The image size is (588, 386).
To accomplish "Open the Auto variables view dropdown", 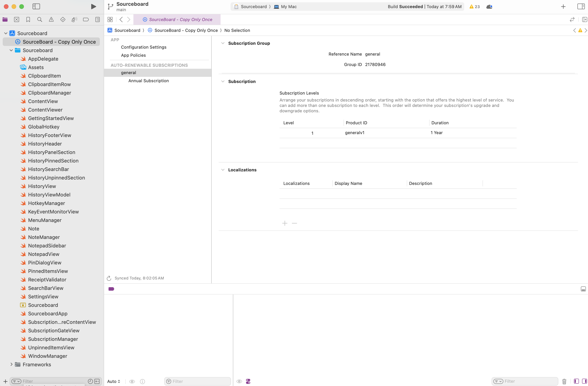I will (114, 381).
